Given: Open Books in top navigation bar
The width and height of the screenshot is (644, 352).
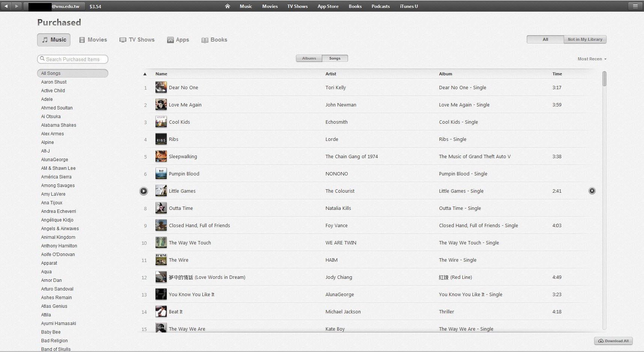Looking at the screenshot, I should pyautogui.click(x=355, y=6).
